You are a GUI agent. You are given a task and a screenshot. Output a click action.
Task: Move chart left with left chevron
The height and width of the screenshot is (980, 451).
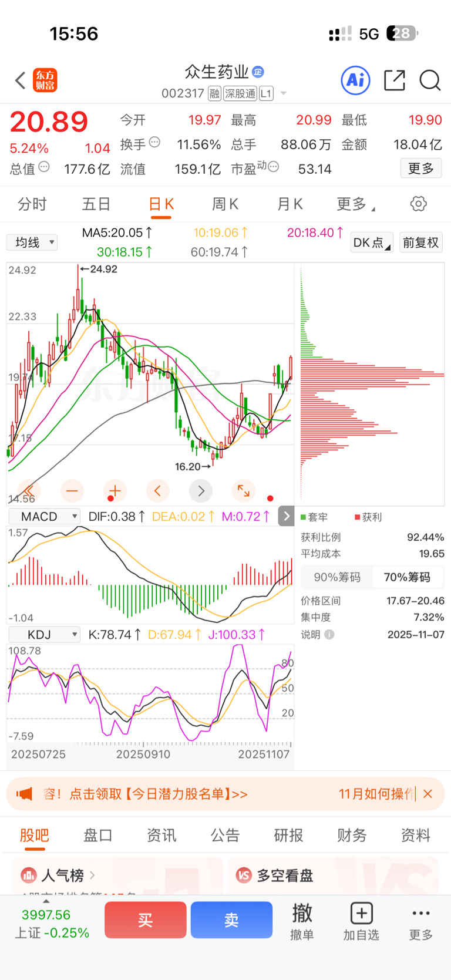157,490
